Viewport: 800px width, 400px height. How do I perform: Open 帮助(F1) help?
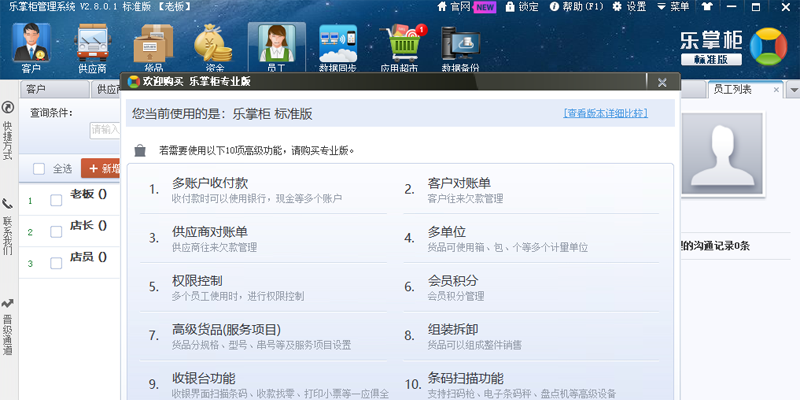pos(577,7)
